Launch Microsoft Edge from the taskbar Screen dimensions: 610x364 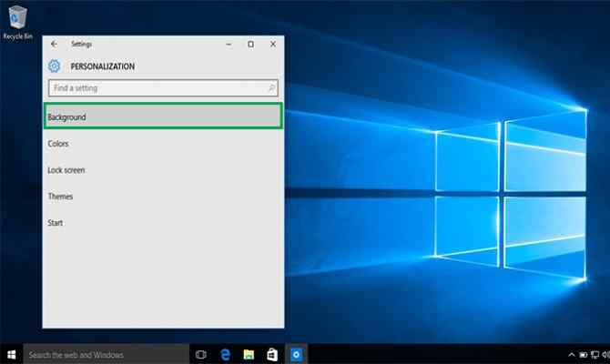tap(225, 355)
